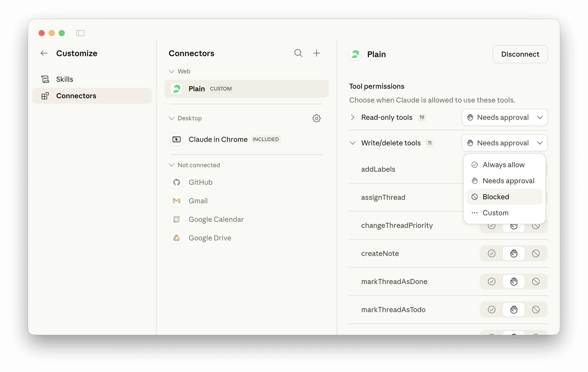The width and height of the screenshot is (588, 372).
Task: Click the Google Drive connector icon
Action: click(177, 238)
